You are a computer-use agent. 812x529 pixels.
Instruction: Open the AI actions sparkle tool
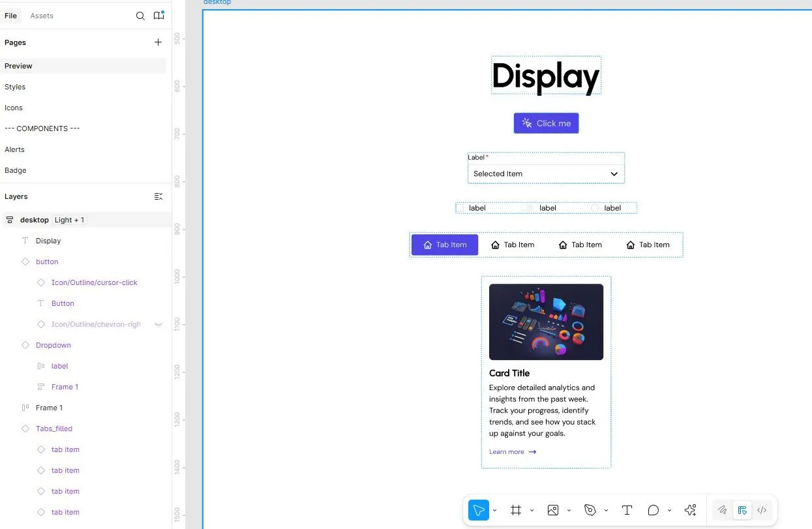[690, 509]
